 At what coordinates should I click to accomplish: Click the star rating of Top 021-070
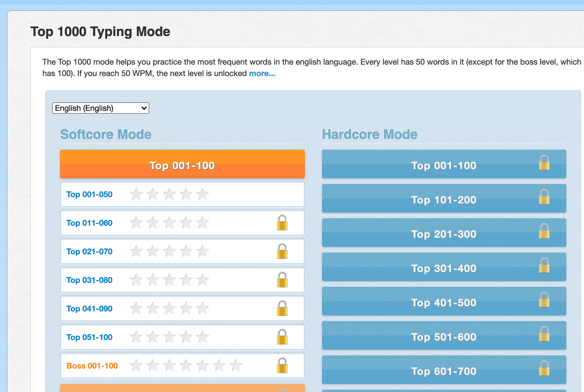(x=169, y=251)
